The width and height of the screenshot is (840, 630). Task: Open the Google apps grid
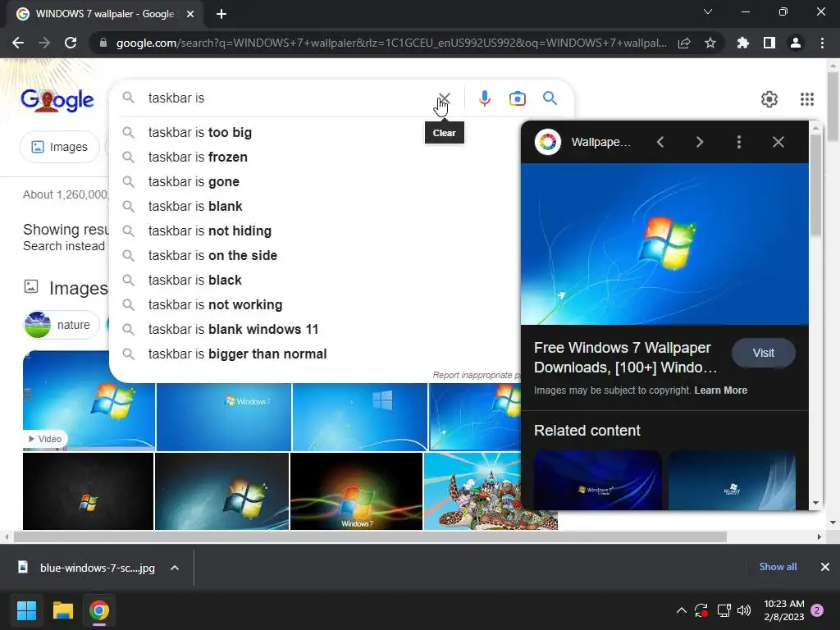tap(807, 99)
